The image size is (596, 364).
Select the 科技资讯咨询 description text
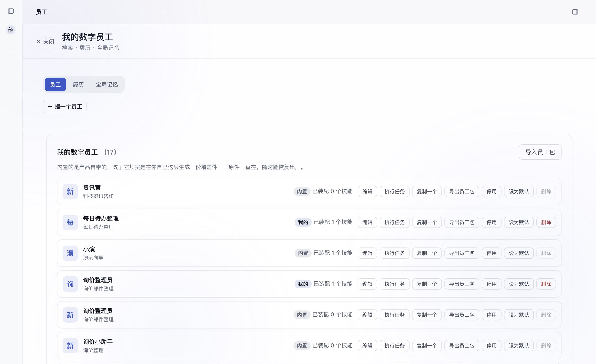click(x=98, y=196)
